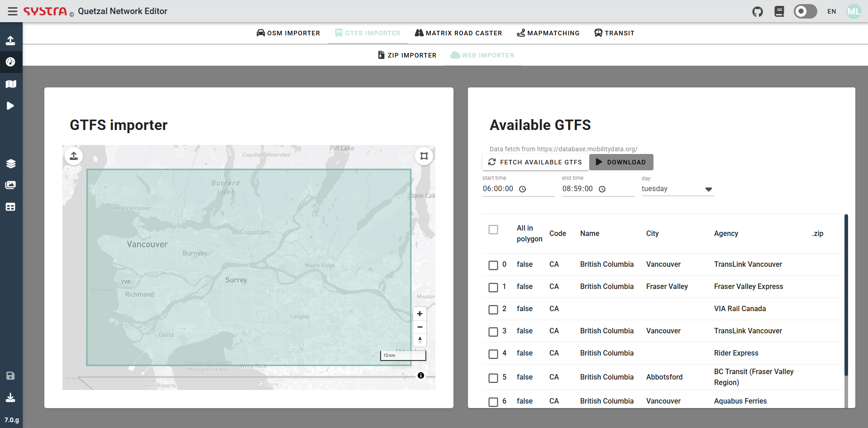Open the map view sidebar icon
Image resolution: width=868 pixels, height=428 pixels.
(10, 84)
